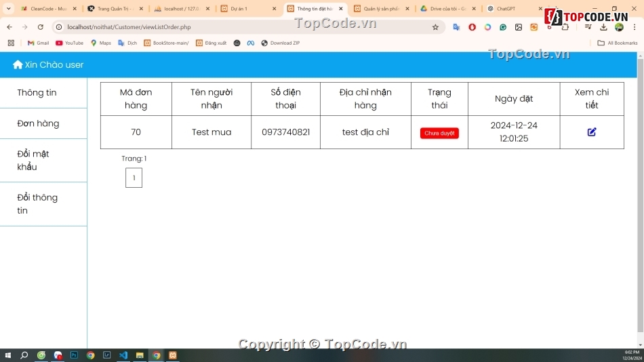Click the Xin Chào user header link
644x362 pixels.
click(54, 65)
